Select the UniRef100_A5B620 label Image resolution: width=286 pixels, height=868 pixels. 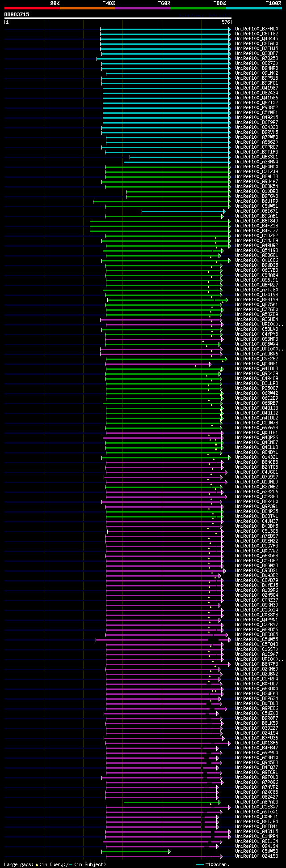tap(257, 142)
